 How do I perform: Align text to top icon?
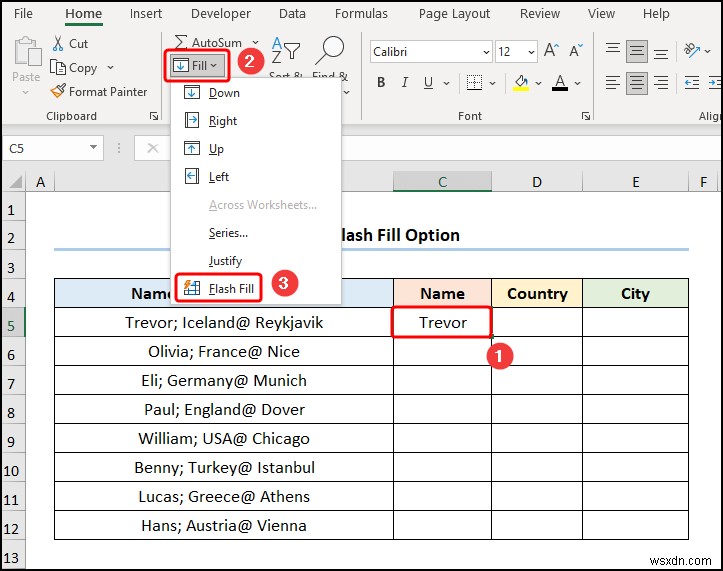613,48
